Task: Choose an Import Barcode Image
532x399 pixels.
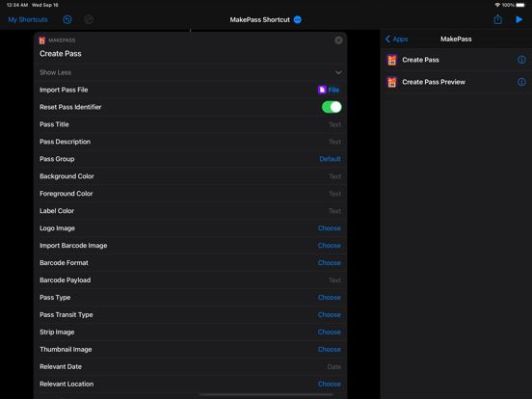Action: click(x=329, y=246)
